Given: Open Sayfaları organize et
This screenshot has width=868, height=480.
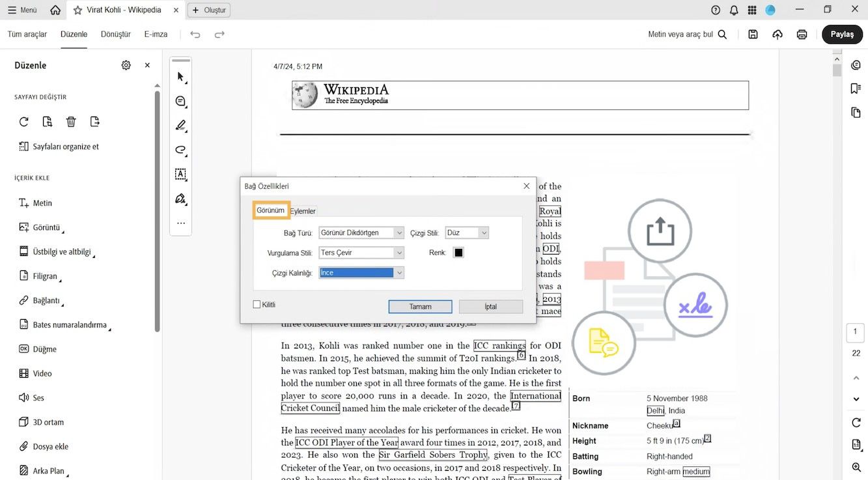Looking at the screenshot, I should click(59, 147).
